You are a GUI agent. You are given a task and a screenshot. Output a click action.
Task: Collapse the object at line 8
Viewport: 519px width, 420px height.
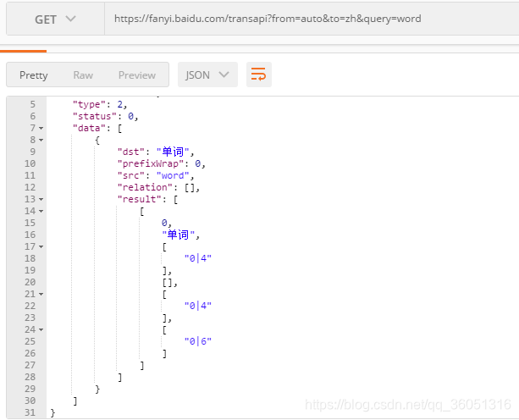[41, 140]
